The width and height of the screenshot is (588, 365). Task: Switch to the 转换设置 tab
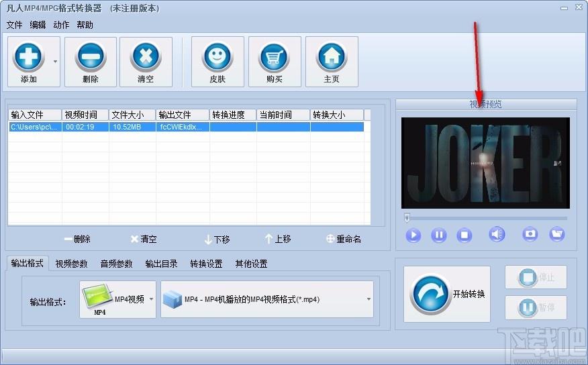[206, 264]
